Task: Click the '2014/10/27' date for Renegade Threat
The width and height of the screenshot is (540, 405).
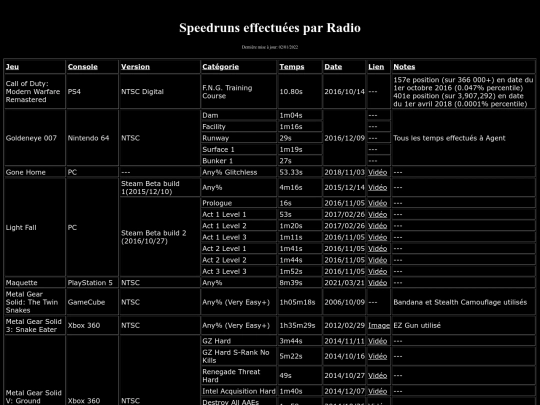Action: (x=344, y=376)
